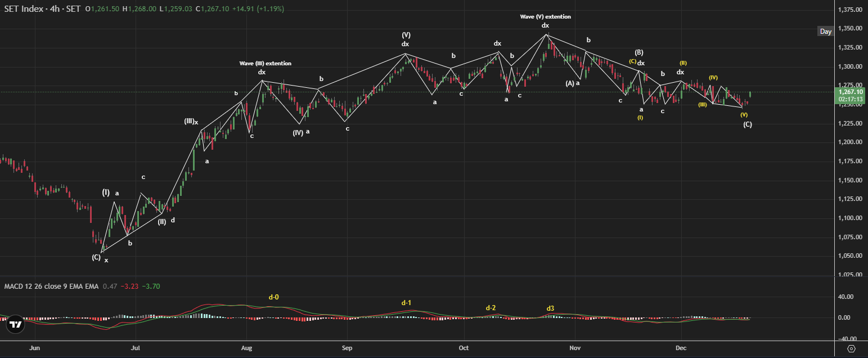Select the yellow (III) wave label
The image size is (868, 358).
point(703,105)
